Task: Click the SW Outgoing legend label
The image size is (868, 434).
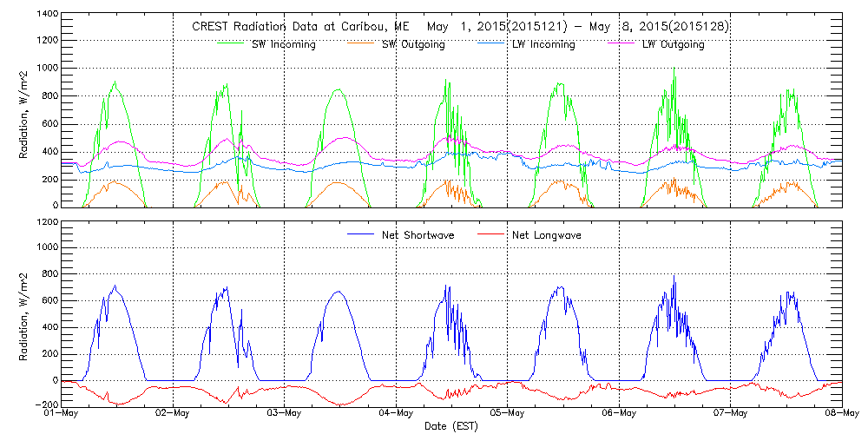Action: click(413, 44)
